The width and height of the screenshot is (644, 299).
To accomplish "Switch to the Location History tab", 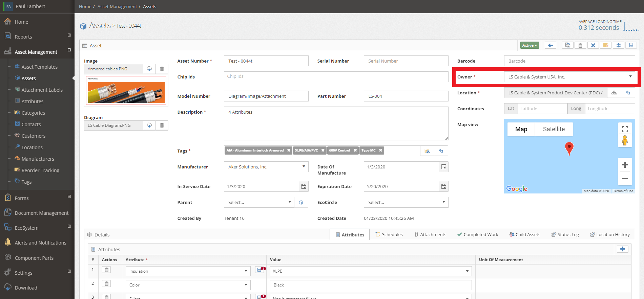I will pos(610,234).
